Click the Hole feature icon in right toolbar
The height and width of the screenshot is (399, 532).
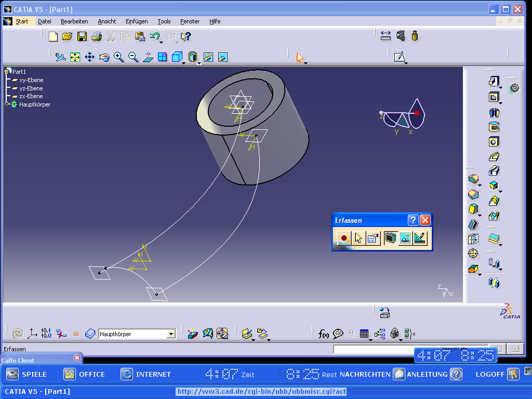tap(494, 142)
